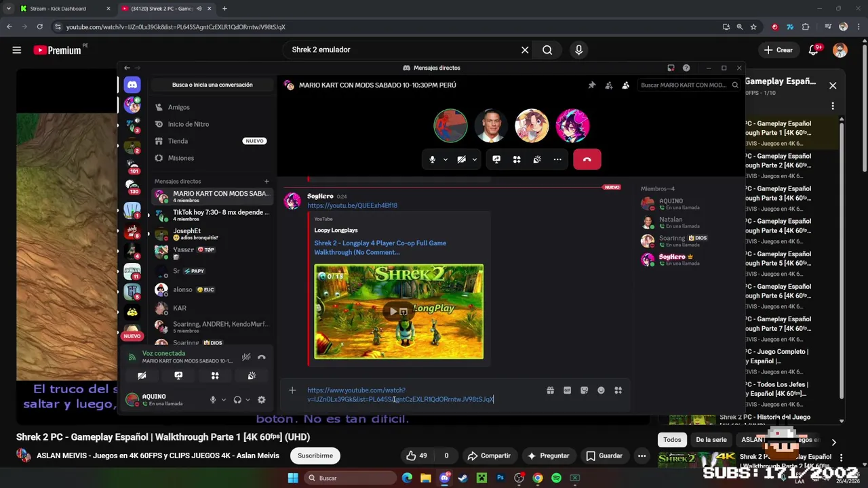
Task: Open YouTube notifications bell
Action: point(814,49)
